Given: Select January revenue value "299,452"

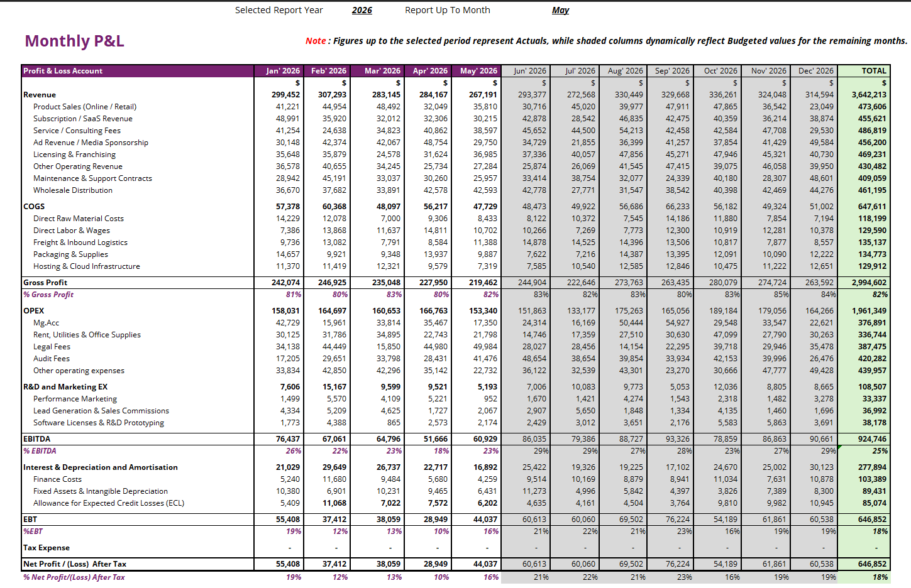Looking at the screenshot, I should (x=286, y=95).
